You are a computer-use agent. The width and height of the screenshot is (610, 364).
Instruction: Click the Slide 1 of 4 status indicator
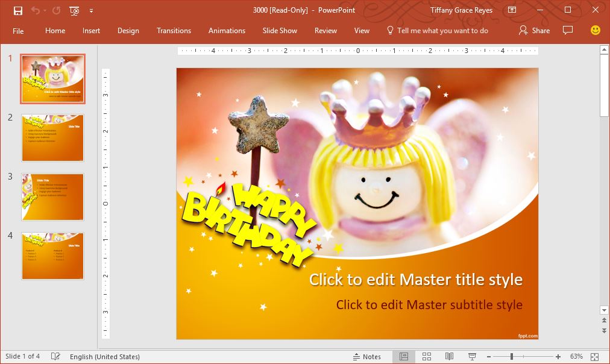22,356
